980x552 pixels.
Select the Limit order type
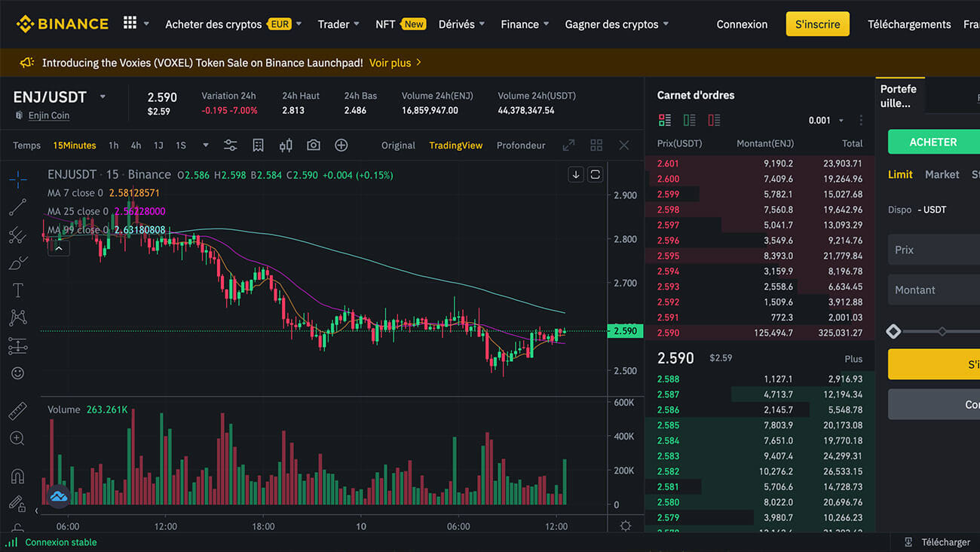pyautogui.click(x=900, y=174)
